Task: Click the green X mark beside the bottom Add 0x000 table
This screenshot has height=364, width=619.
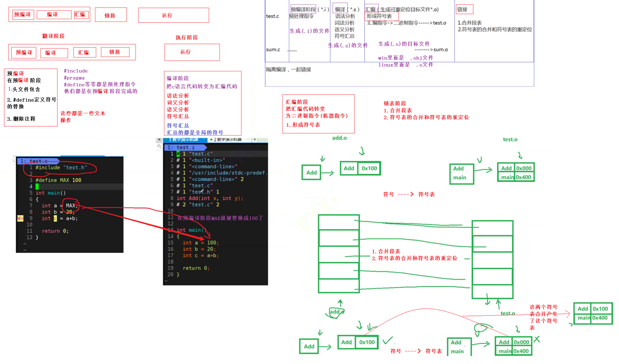Action: coord(537,339)
